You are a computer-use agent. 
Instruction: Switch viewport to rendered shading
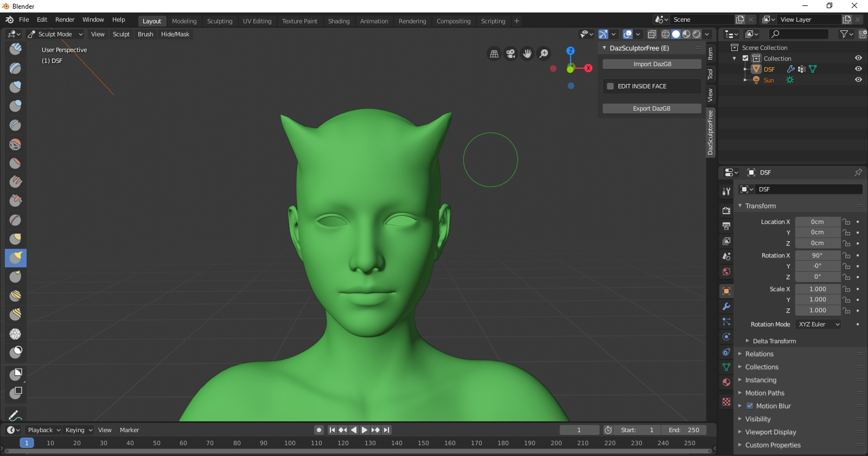point(697,34)
